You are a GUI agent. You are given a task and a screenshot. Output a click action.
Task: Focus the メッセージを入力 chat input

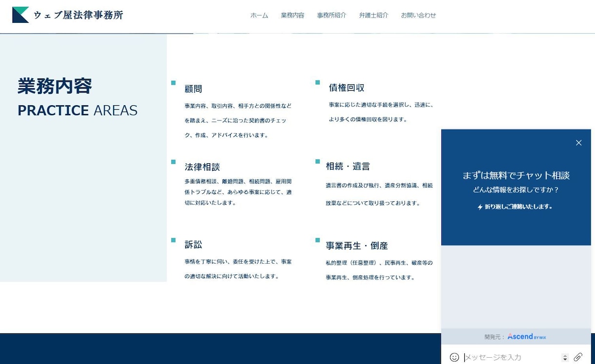(511, 358)
